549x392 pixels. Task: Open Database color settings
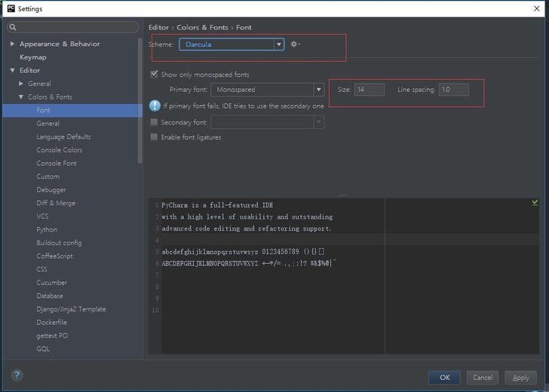click(x=50, y=296)
